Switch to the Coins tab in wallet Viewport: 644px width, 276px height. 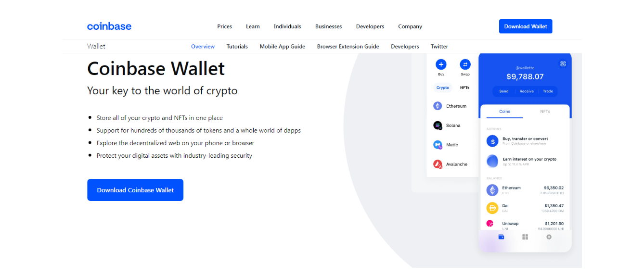click(x=504, y=112)
